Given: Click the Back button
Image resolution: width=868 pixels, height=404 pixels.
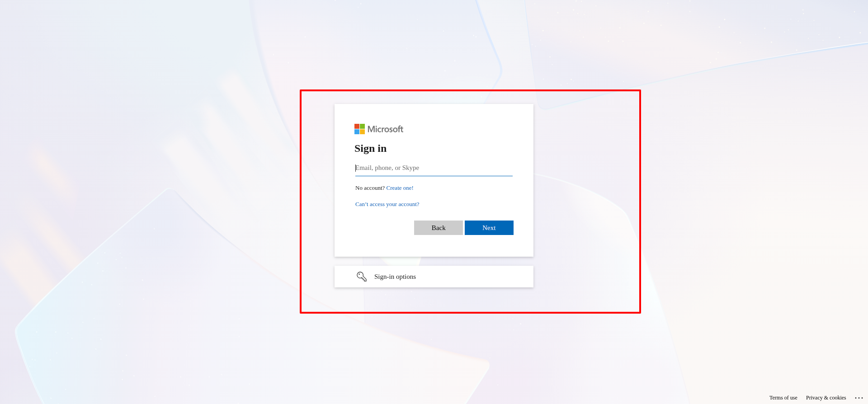Looking at the screenshot, I should coord(439,228).
